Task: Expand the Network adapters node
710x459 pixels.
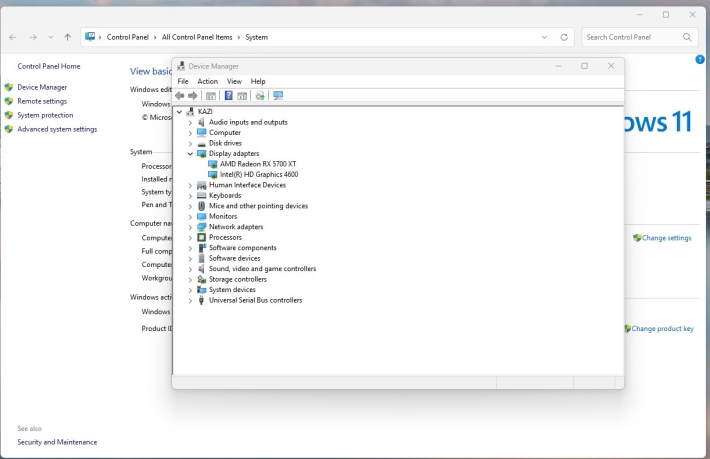Action: click(190, 227)
